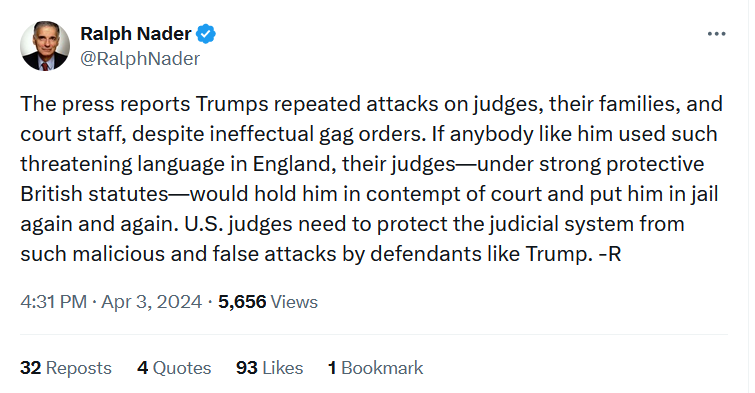This screenshot has height=393, width=755.
Task: Click the Views label
Action: point(294,302)
